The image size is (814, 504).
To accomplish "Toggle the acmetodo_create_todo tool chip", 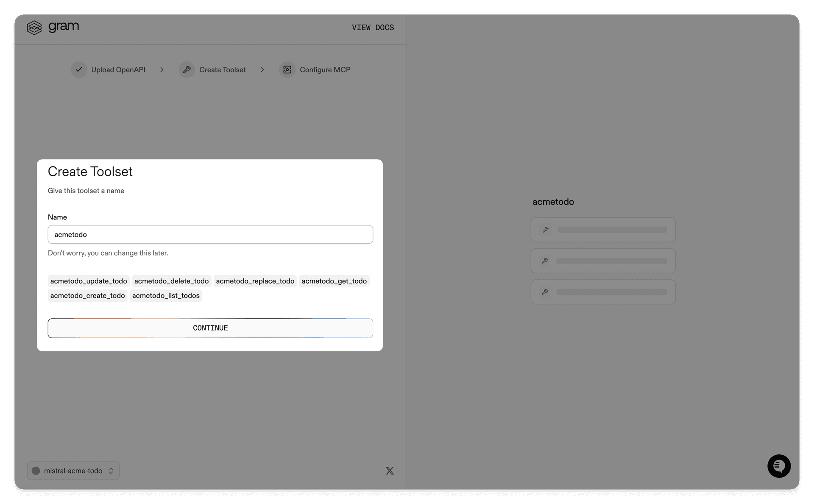I will (87, 295).
